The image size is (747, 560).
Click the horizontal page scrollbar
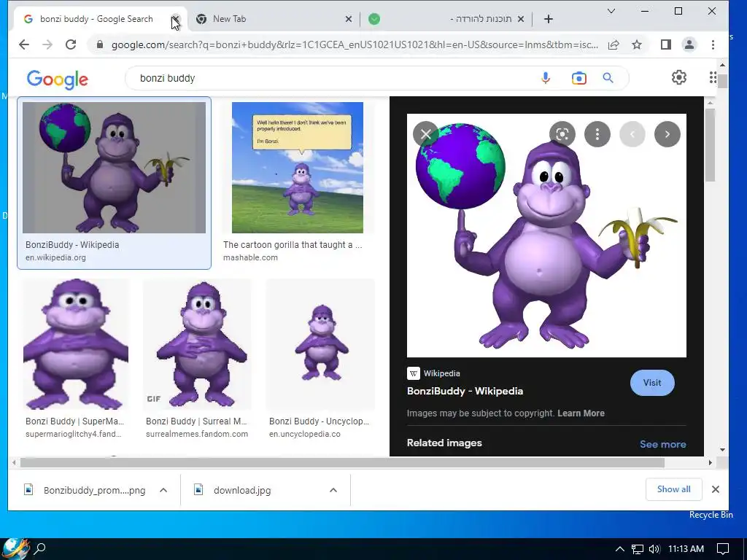click(342, 462)
